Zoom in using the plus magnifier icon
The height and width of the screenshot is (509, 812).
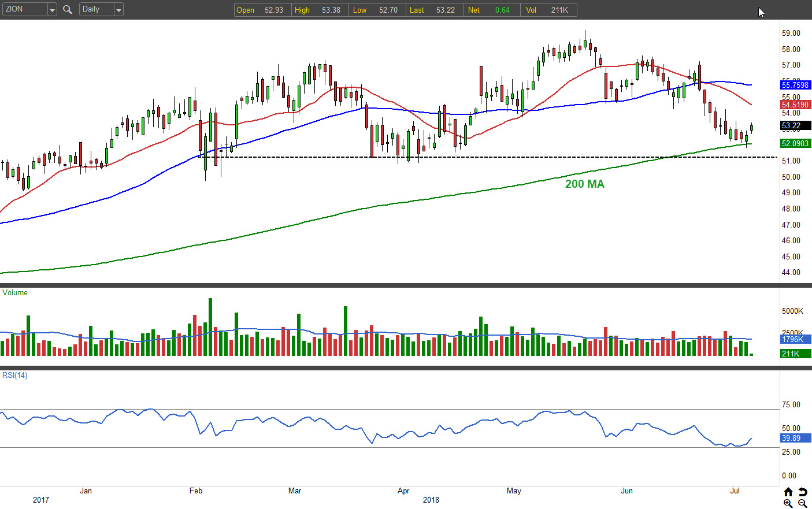[x=788, y=503]
